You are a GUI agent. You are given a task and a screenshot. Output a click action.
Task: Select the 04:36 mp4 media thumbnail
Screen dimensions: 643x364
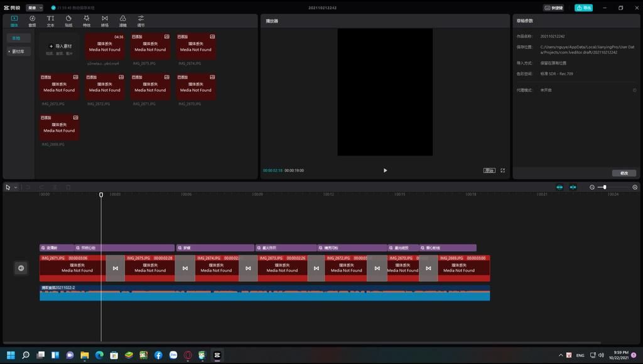tap(105, 46)
